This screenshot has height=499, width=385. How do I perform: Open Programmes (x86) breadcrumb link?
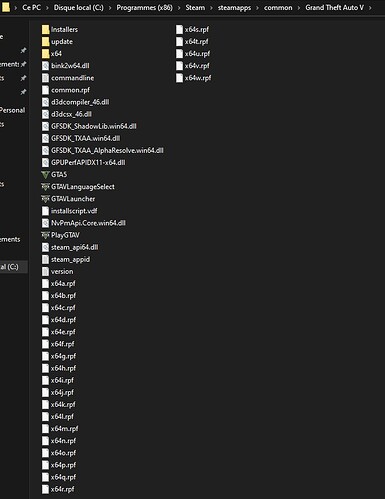click(144, 8)
